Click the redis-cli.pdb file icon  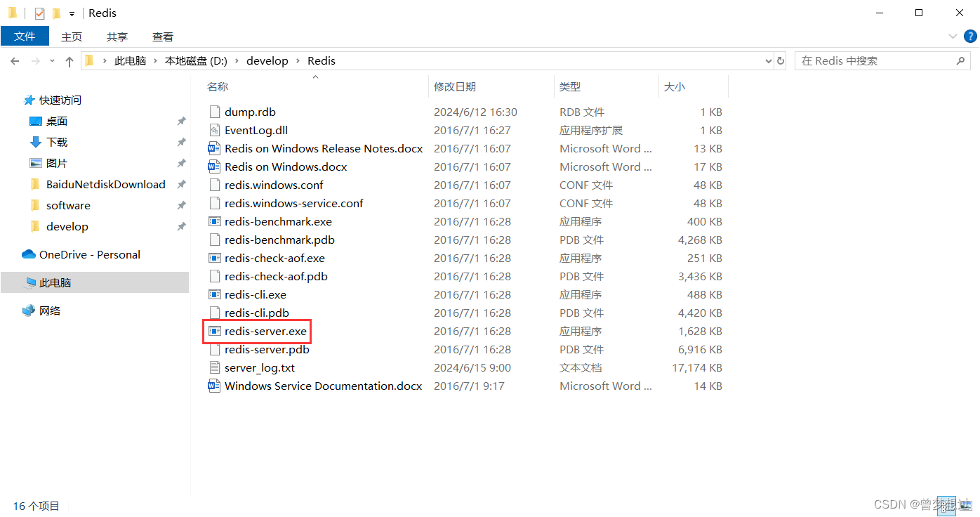[215, 313]
